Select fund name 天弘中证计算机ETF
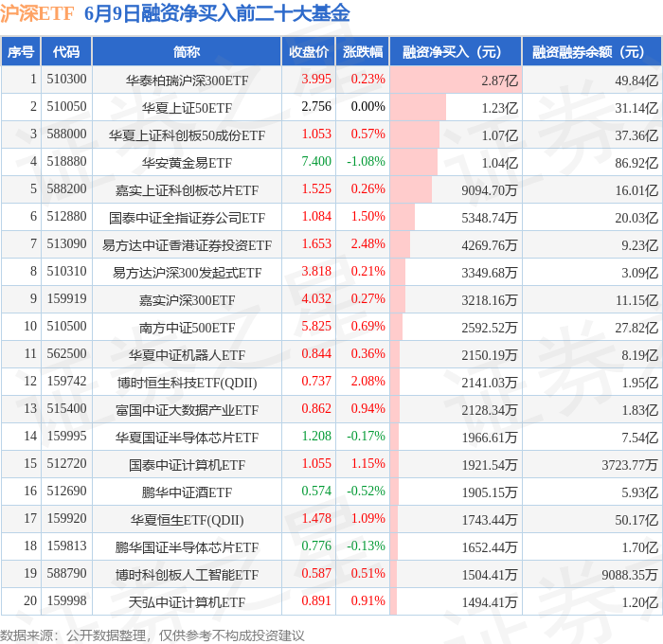The image size is (663, 644). tap(187, 602)
